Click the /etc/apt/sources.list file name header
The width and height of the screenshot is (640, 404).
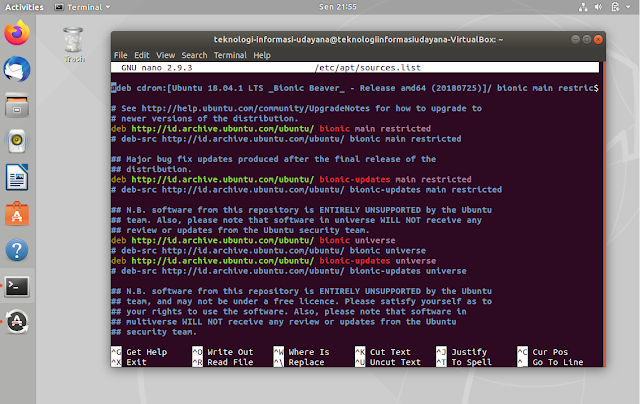(x=367, y=68)
